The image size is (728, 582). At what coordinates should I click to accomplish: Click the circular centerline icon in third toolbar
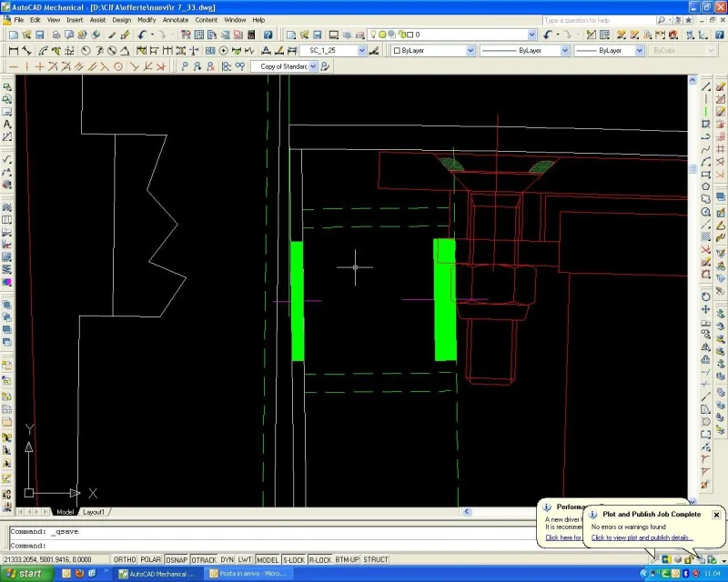(x=118, y=66)
